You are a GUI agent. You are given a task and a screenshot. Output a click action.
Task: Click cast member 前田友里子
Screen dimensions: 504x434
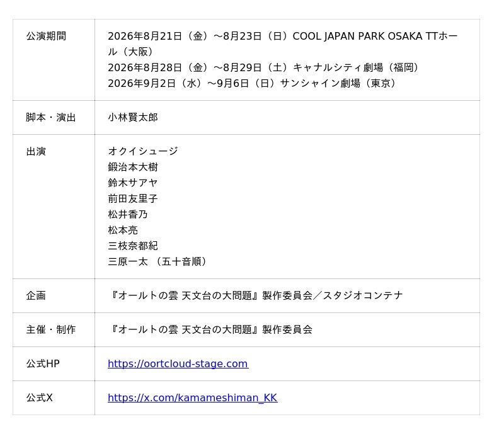tap(133, 198)
